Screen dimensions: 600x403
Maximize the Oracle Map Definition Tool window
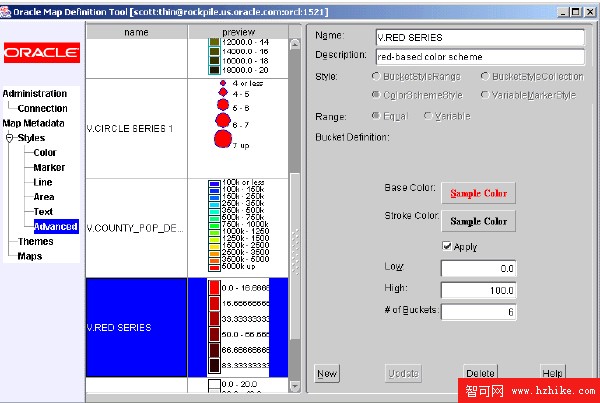[x=576, y=12]
